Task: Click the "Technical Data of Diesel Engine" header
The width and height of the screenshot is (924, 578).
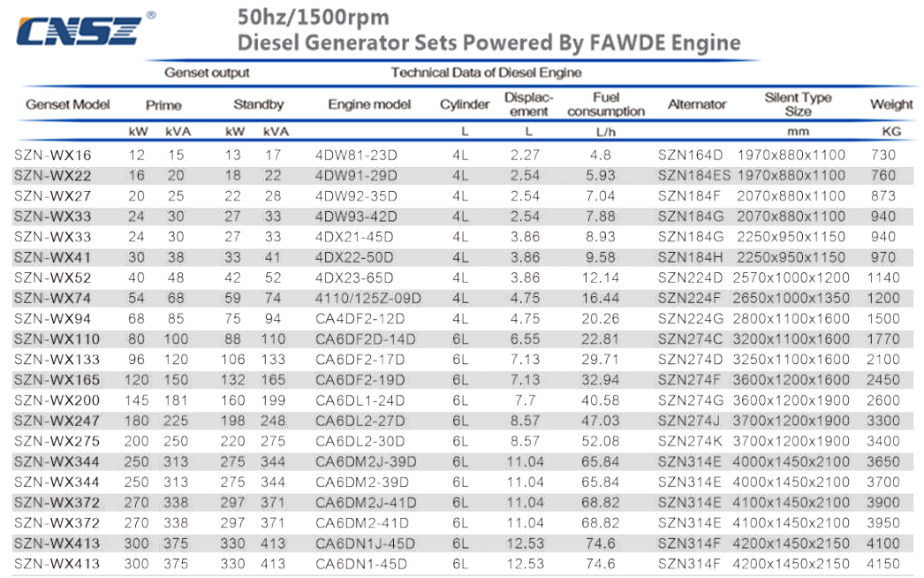Action: (486, 72)
